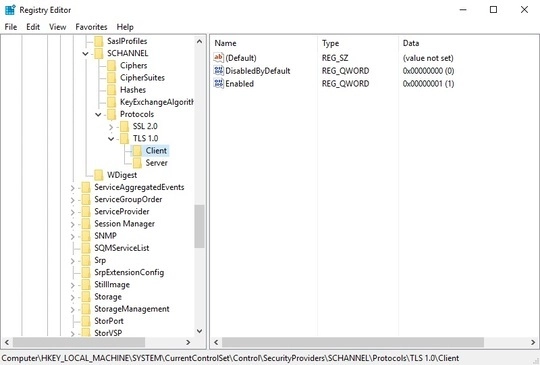
Task: Collapse the Protocols tree node
Action: coord(98,115)
